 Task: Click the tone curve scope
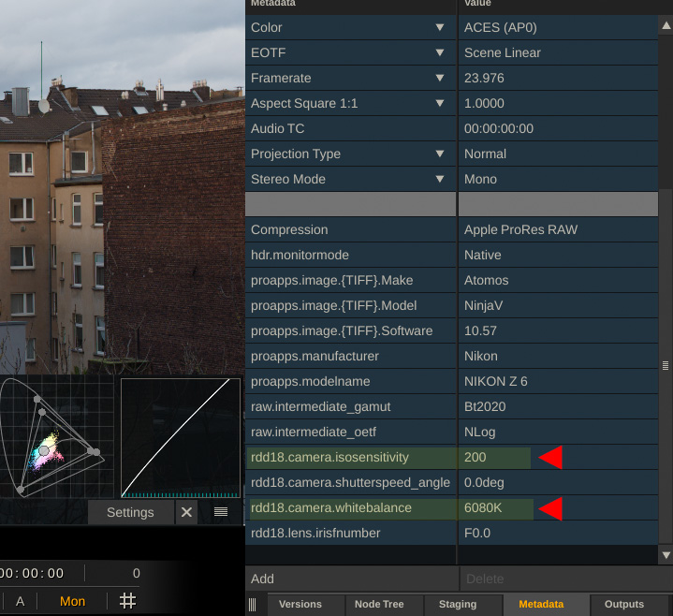point(181,438)
